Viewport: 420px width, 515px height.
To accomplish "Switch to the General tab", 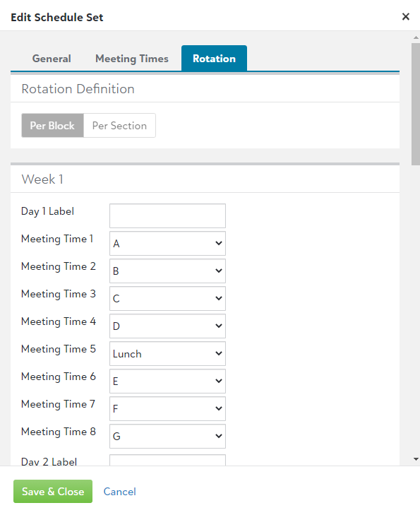I will point(52,59).
